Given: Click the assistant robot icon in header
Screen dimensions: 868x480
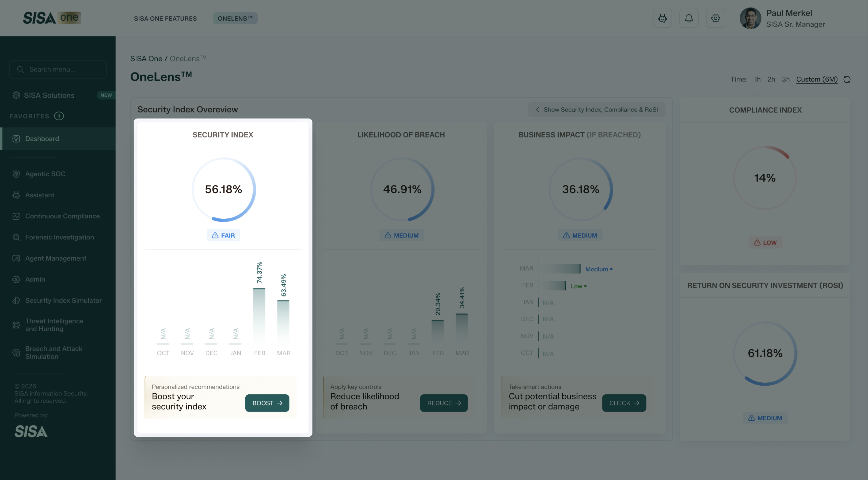Looking at the screenshot, I should [662, 18].
